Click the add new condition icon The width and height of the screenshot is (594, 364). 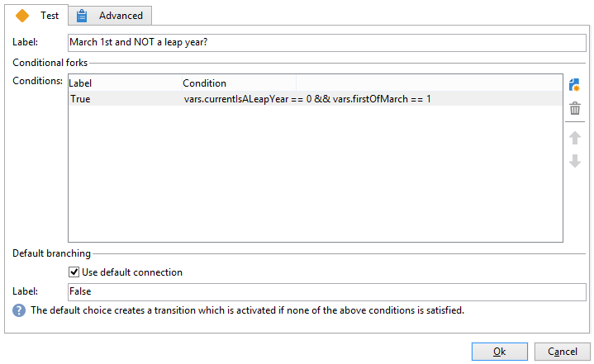coord(574,85)
